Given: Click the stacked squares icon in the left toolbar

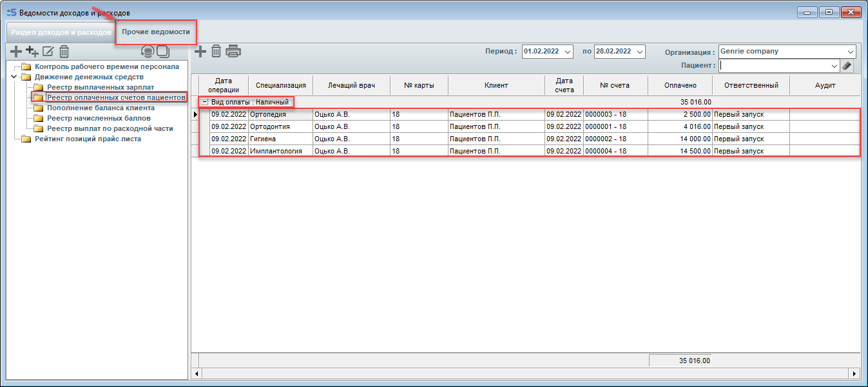Looking at the screenshot, I should (x=162, y=52).
